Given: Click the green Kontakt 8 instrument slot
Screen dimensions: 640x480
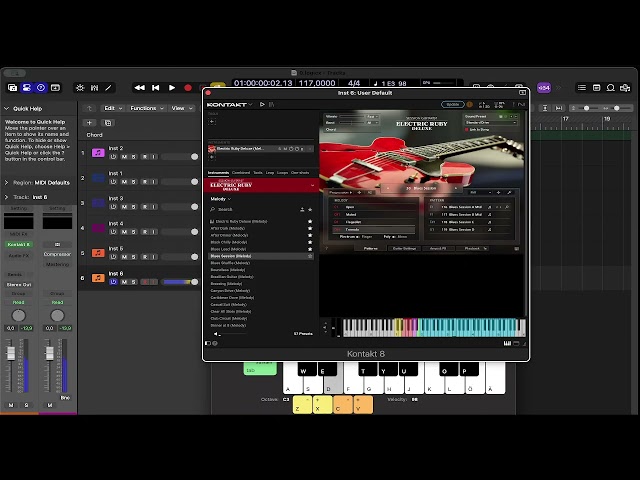Looking at the screenshot, I should click(x=19, y=244).
